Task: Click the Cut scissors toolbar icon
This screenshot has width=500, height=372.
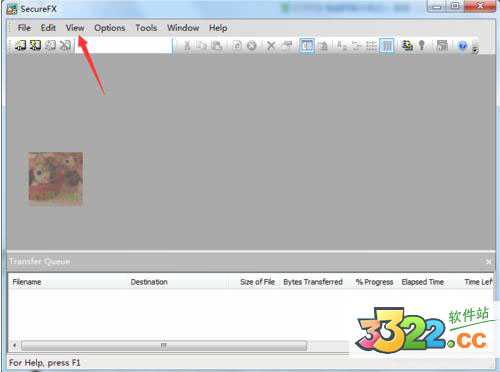Action: (187, 46)
